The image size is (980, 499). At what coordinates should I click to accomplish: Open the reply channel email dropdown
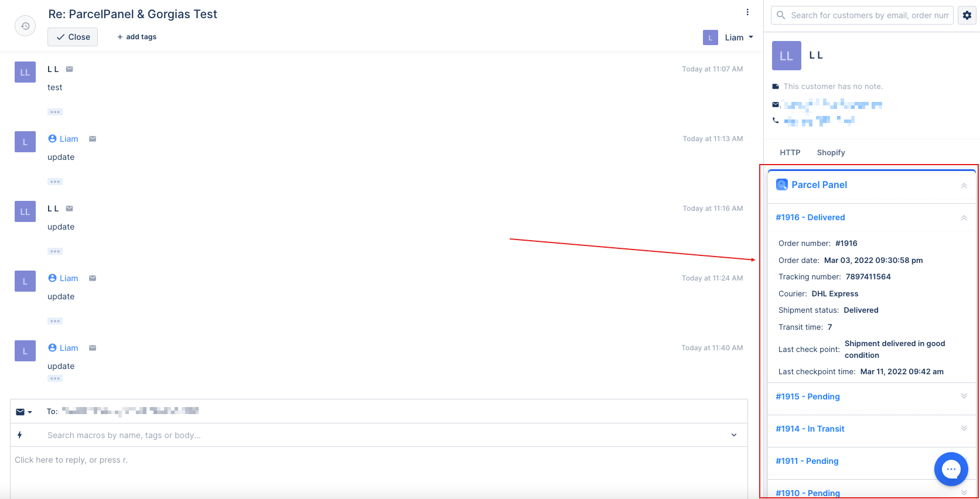[x=24, y=412]
